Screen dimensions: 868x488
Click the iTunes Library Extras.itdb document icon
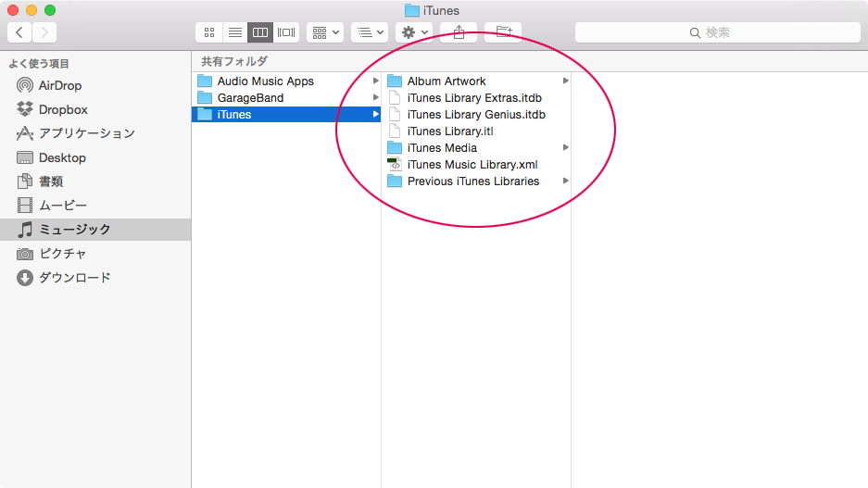point(395,97)
